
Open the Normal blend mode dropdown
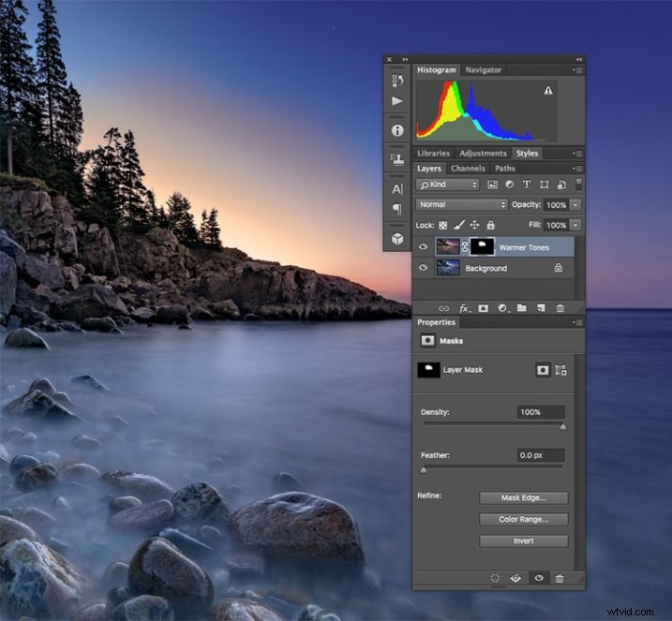pos(461,205)
